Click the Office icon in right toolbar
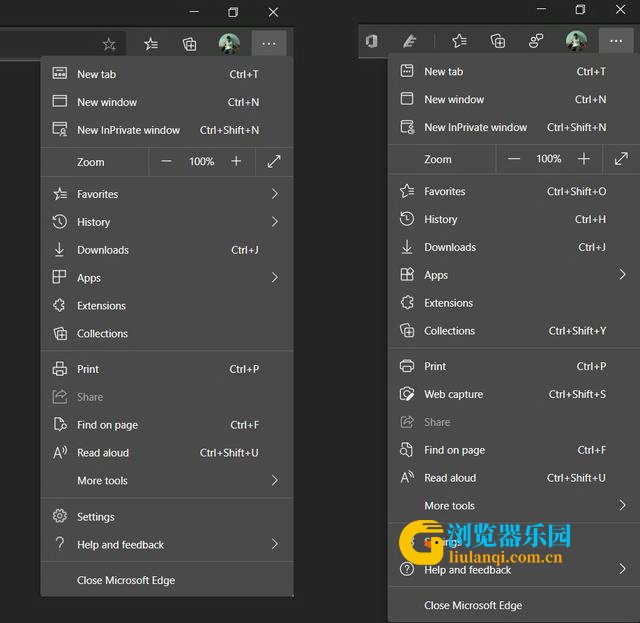Viewport: 640px width, 623px height. point(371,41)
